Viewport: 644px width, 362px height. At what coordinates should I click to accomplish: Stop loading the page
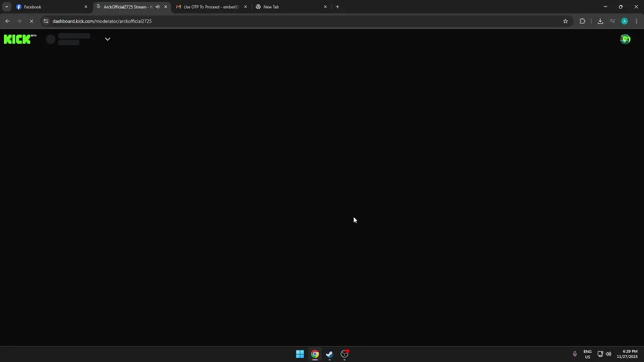(31, 21)
